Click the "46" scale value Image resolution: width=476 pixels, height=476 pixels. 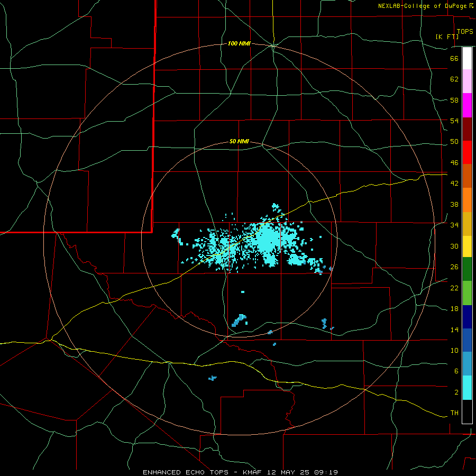pos(454,163)
